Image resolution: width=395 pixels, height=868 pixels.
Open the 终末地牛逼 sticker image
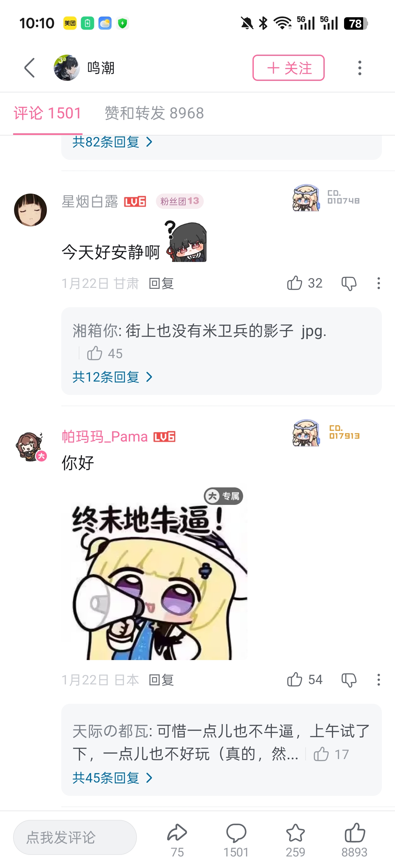[160, 574]
